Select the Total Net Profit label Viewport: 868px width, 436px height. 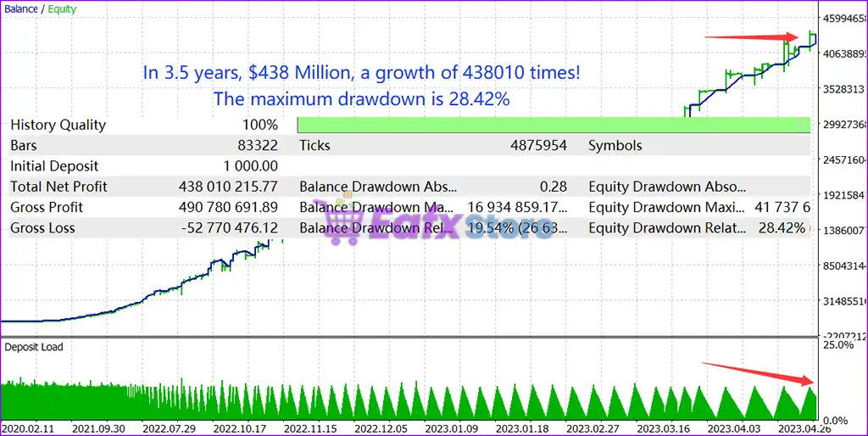point(58,187)
